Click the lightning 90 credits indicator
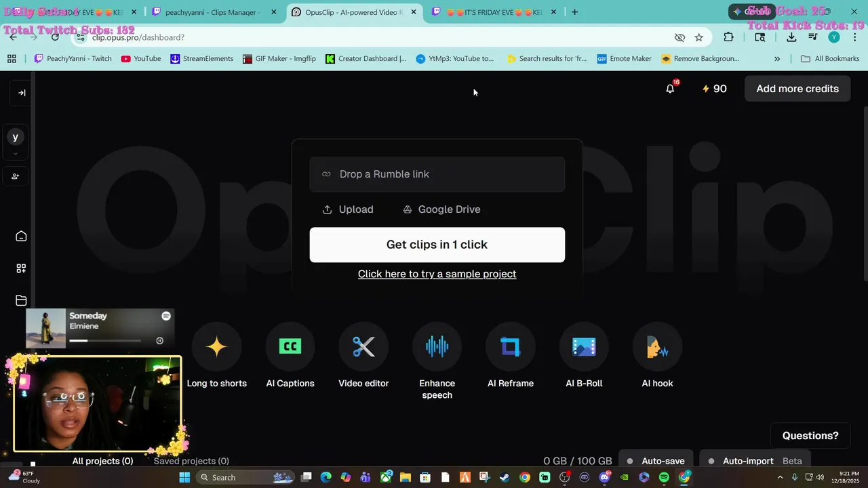 714,89
